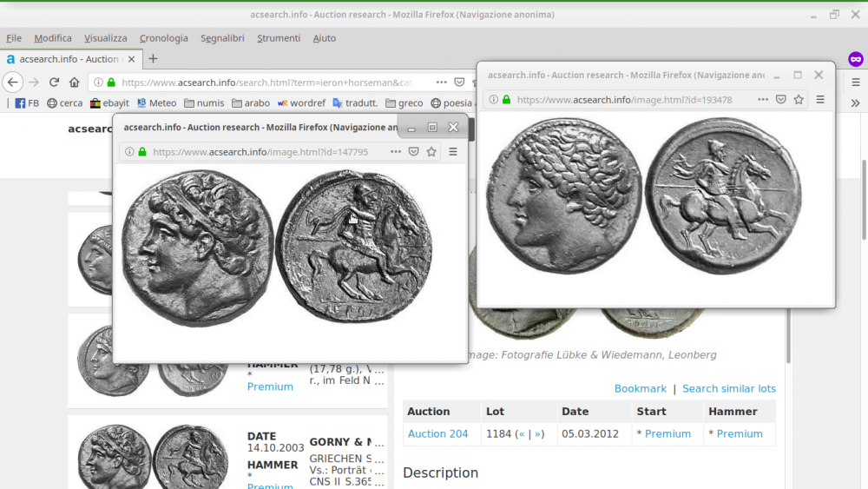This screenshot has height=489, width=868.
Task: Click detail panel scrollbar
Action: 788,338
